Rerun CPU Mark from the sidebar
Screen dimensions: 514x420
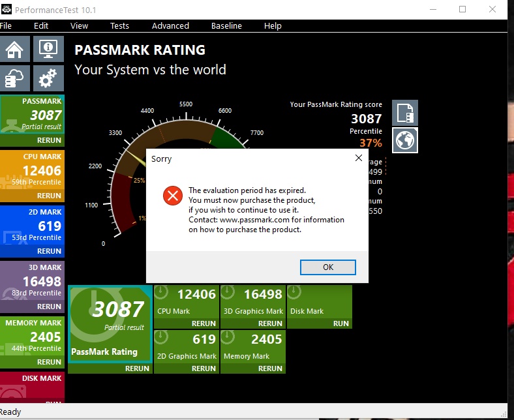pos(49,196)
